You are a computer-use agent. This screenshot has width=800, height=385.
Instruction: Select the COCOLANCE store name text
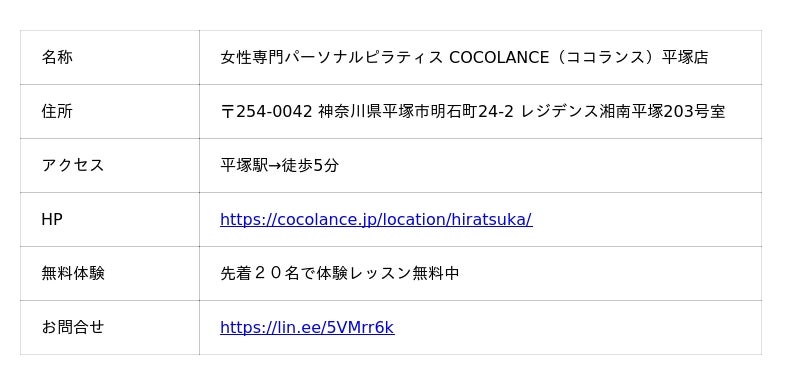(x=498, y=58)
